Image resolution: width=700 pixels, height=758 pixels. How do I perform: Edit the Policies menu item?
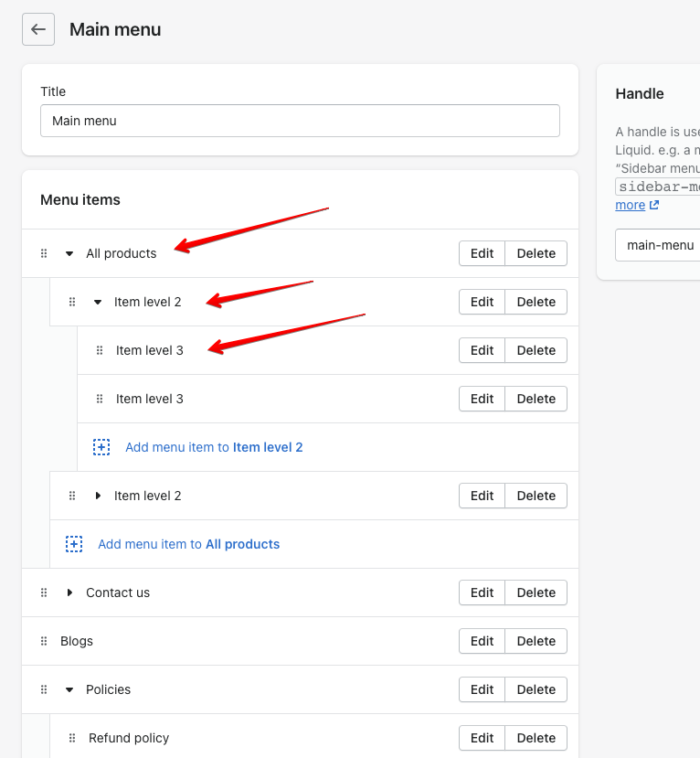pos(482,689)
